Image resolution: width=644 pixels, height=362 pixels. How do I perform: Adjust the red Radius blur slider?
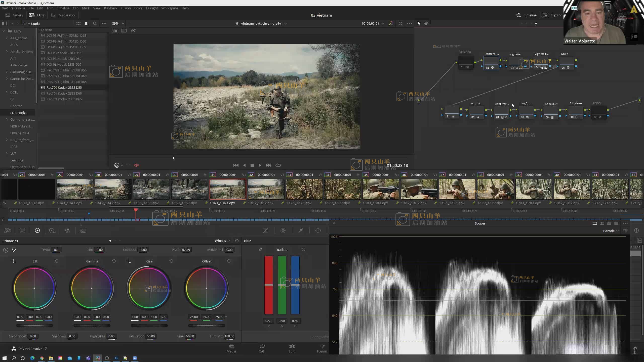pos(268,285)
